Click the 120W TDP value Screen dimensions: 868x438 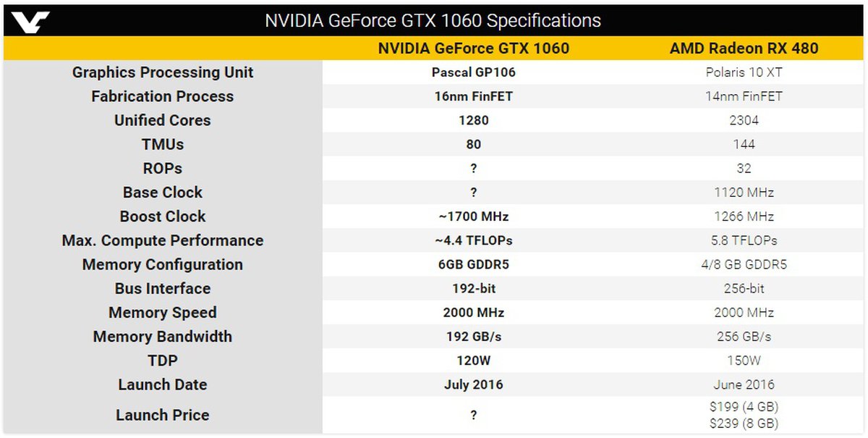pyautogui.click(x=474, y=361)
